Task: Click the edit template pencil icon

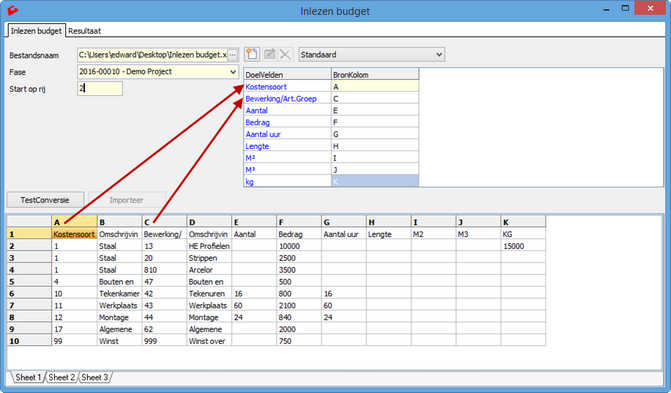Action: point(269,54)
